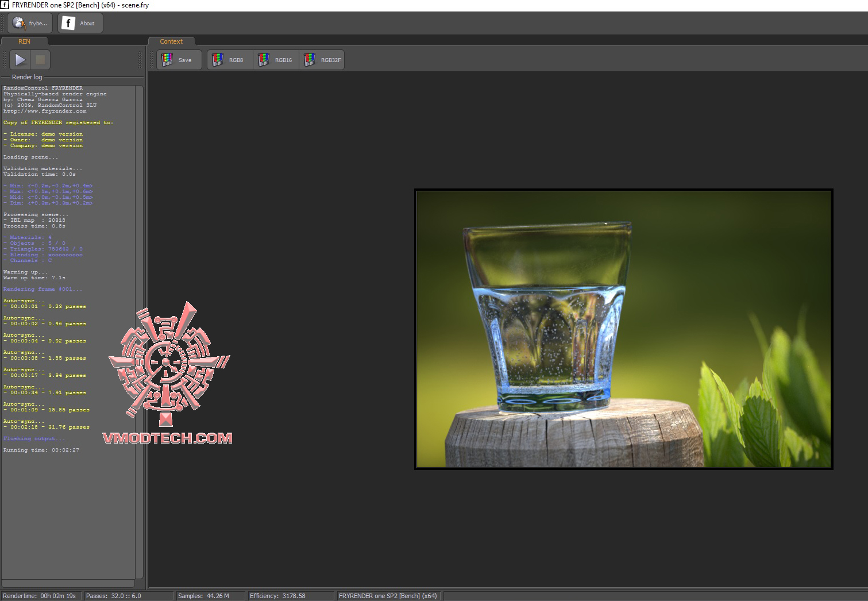Click the "Process time: 0.8s" log line
The image size is (868, 601).
click(34, 226)
